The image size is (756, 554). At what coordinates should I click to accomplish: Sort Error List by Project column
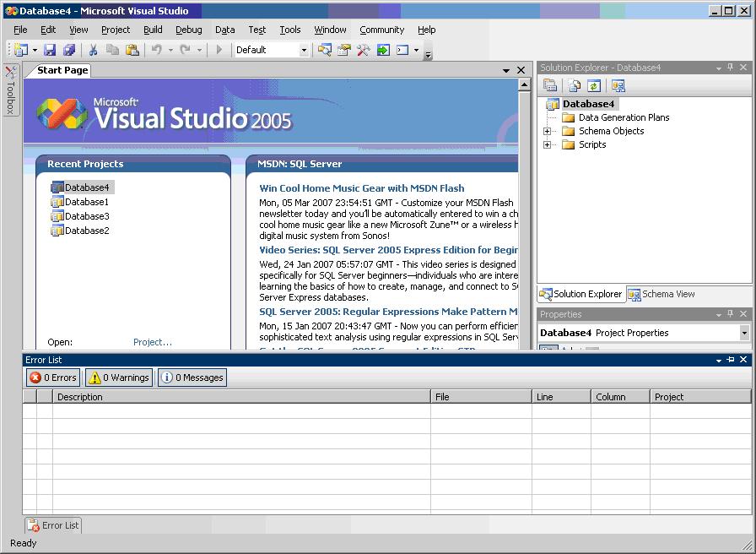(x=700, y=397)
